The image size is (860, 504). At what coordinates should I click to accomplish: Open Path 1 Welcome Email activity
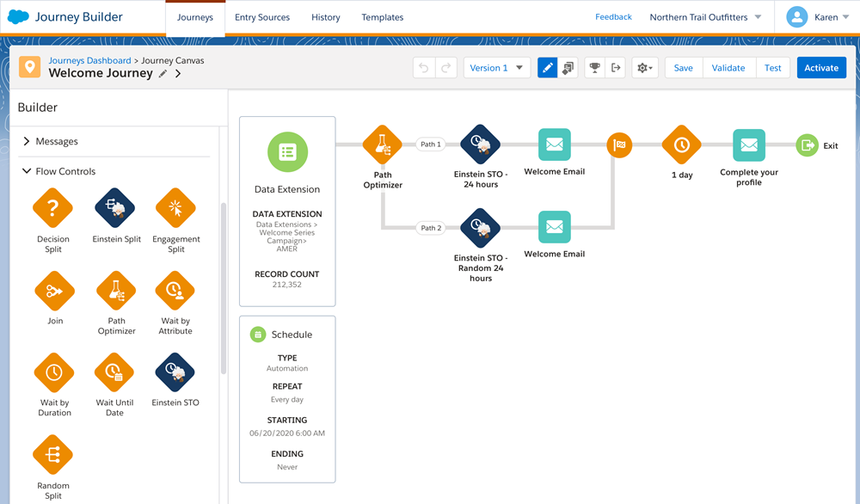555,144
